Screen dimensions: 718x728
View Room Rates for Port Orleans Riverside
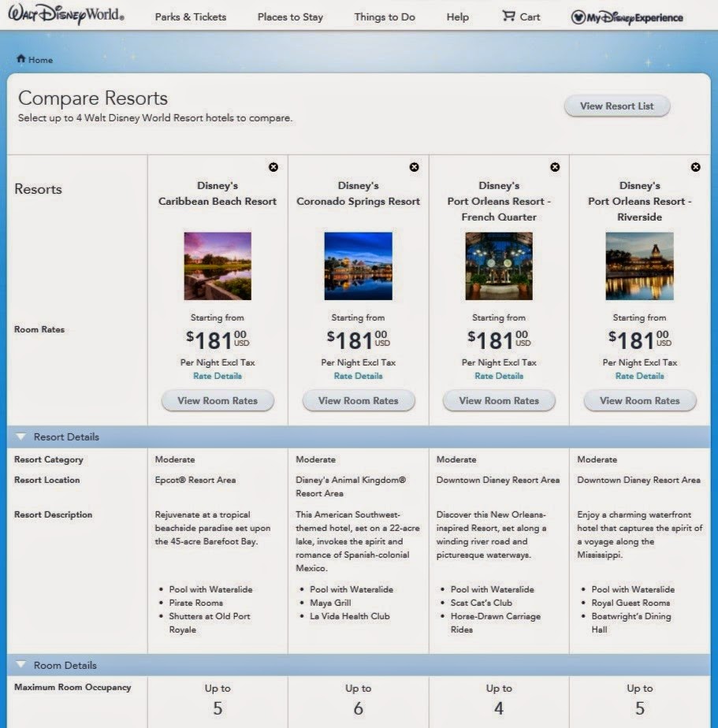[639, 401]
